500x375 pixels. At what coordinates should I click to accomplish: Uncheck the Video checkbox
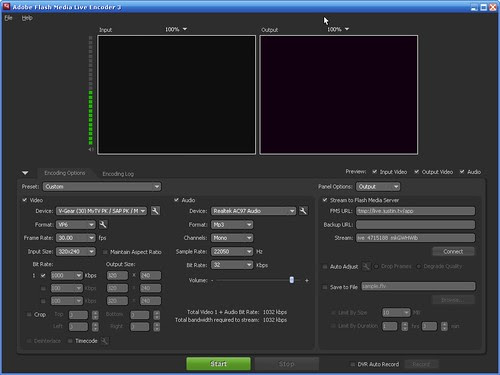tap(25, 200)
